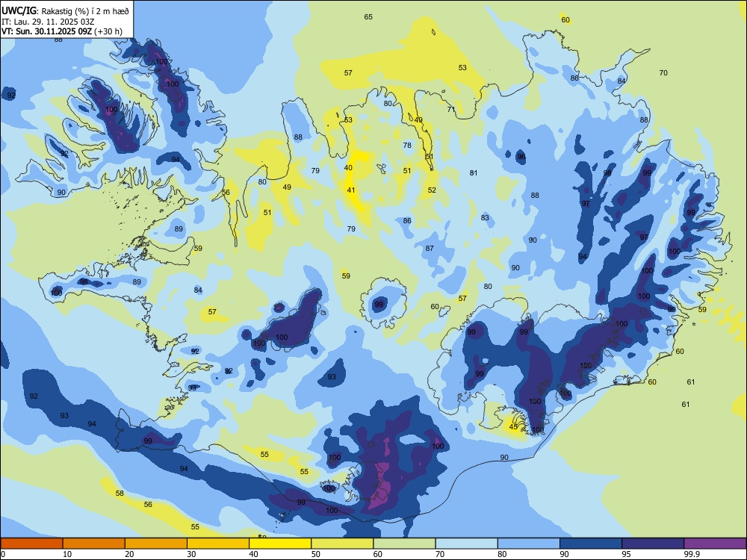Click the 70–80% pale blue legend swatch
Screen dimensions: 747x560
[466, 544]
